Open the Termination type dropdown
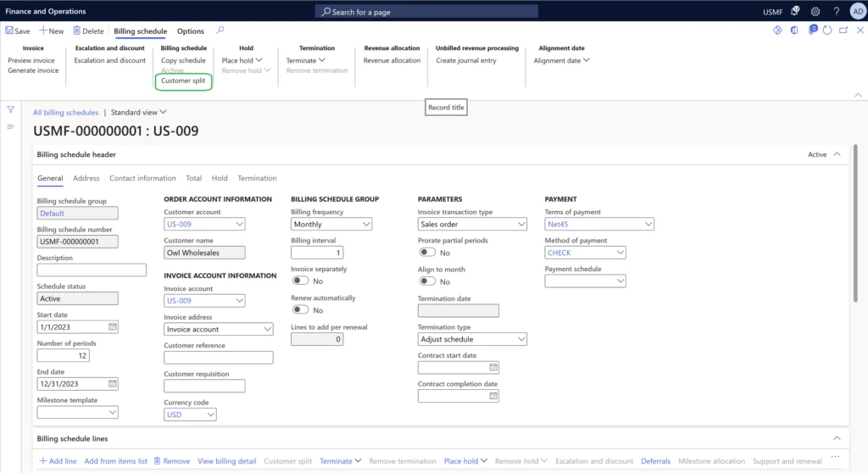The image size is (868, 473). click(x=521, y=339)
